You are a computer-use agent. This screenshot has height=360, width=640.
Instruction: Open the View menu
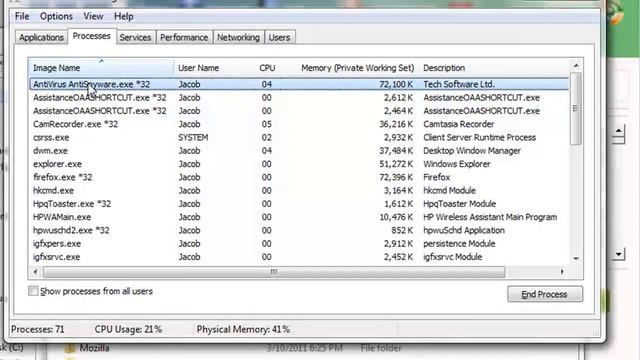click(x=93, y=16)
